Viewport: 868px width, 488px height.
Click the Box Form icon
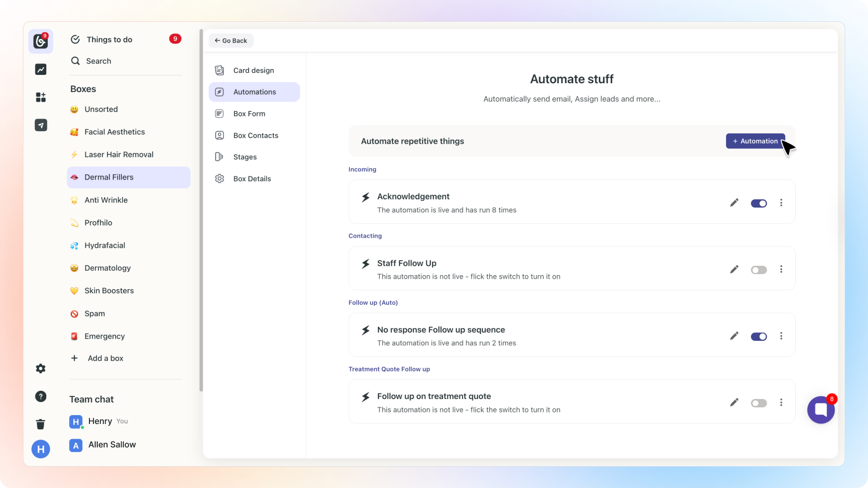(x=219, y=113)
